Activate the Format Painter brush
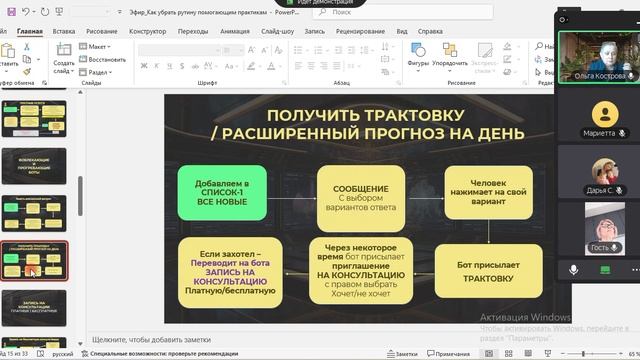Image resolution: width=640 pixels, height=360 pixels. [x=27, y=72]
